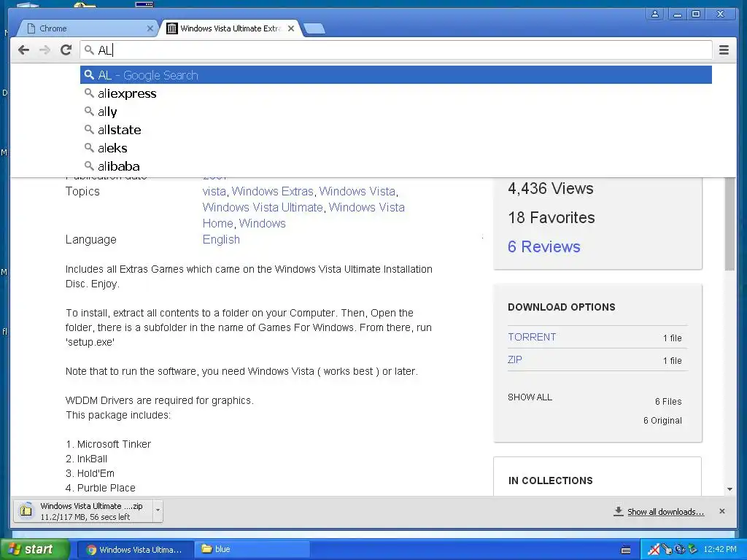Screen dimensions: 747x560
Task: Click the search magnifier icon in address bar
Action: (x=89, y=50)
